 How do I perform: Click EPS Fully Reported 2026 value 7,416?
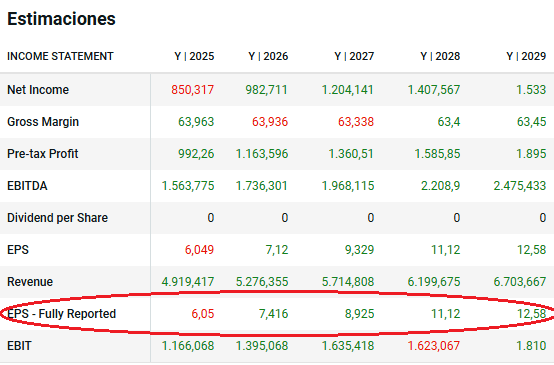pyautogui.click(x=273, y=314)
